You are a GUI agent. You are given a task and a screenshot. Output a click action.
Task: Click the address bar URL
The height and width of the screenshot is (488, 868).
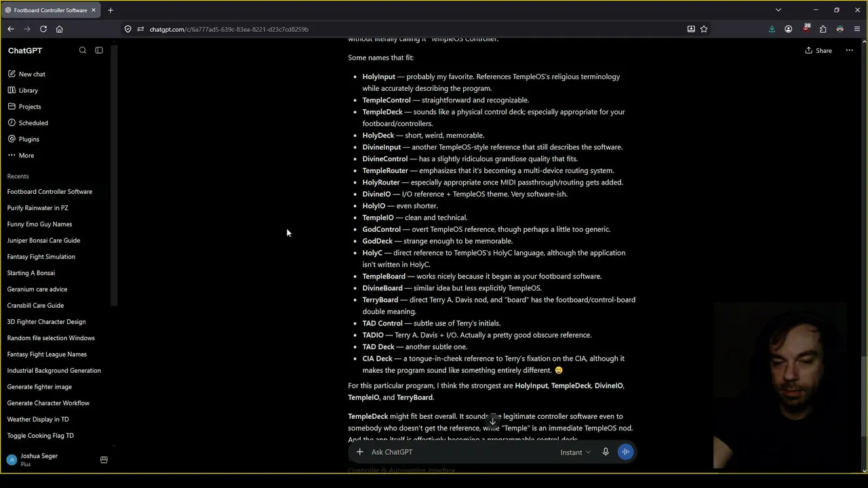pyautogui.click(x=229, y=29)
